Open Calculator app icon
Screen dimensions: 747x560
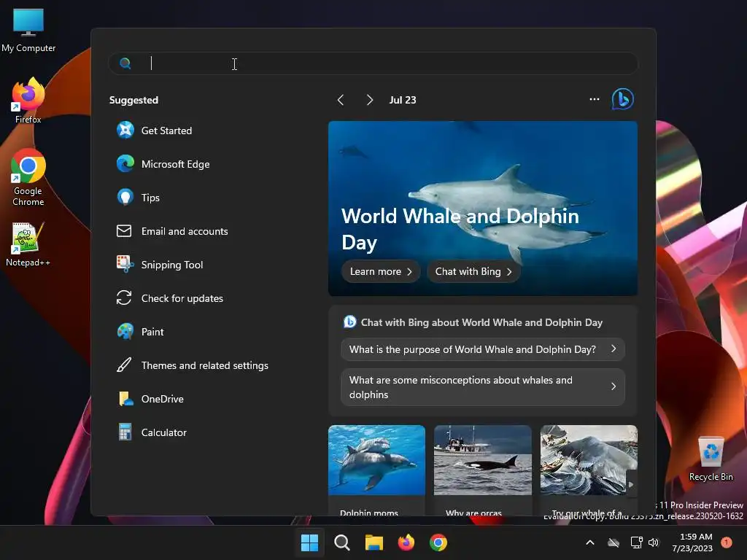[125, 432]
